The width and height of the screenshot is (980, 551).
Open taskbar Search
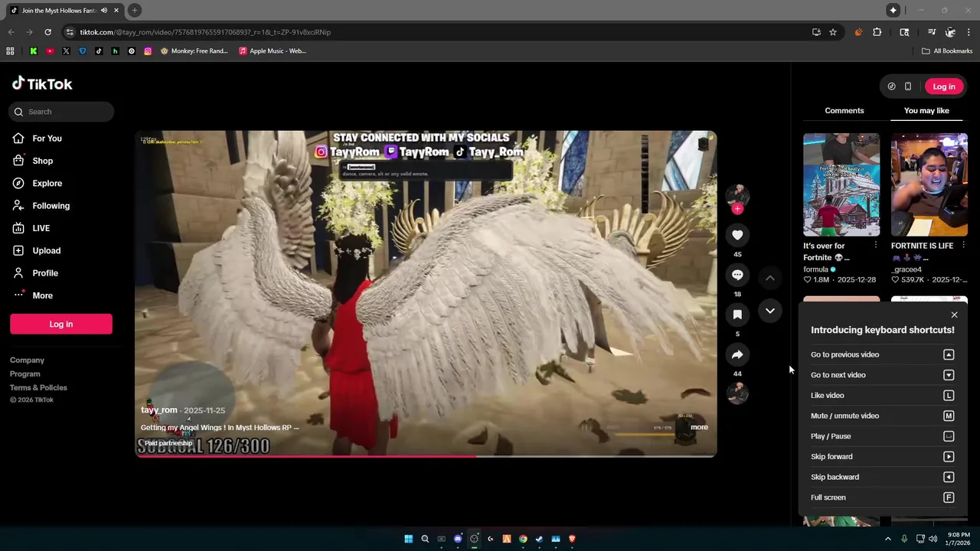point(425,539)
